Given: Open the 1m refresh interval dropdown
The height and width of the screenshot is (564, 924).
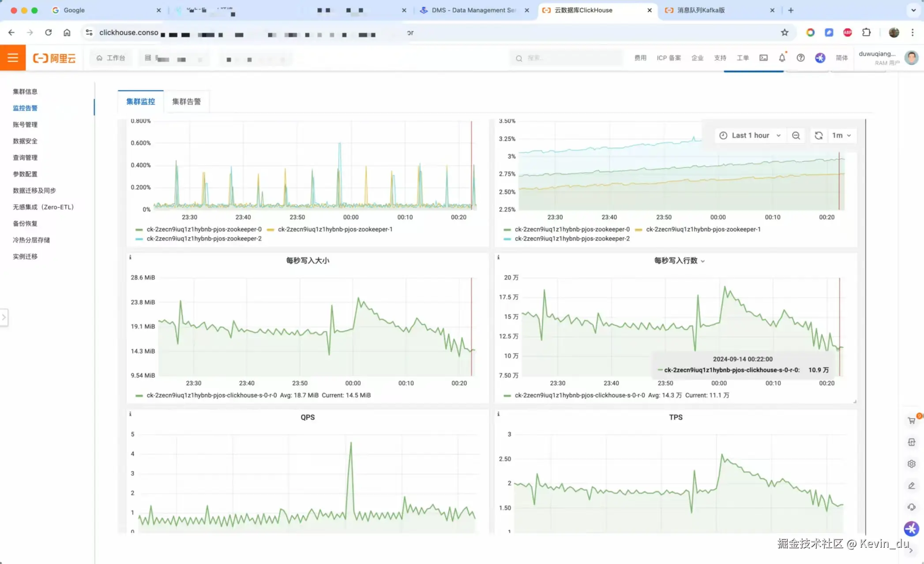Looking at the screenshot, I should point(841,135).
